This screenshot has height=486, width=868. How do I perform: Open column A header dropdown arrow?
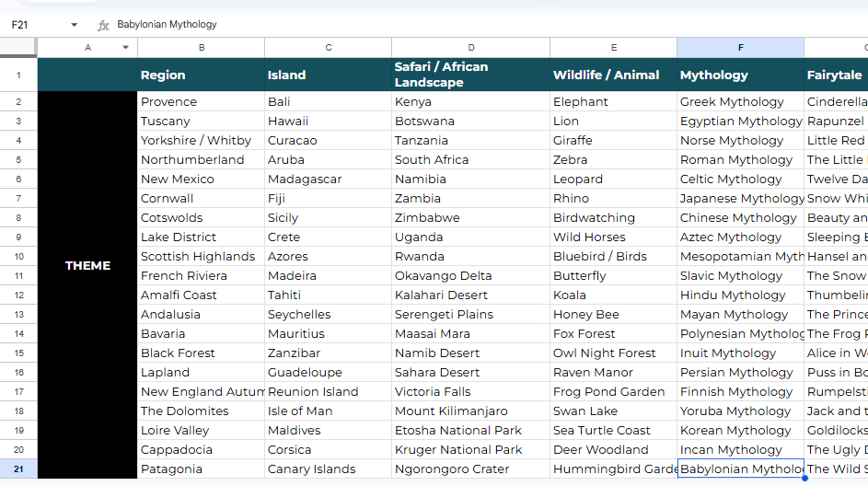[126, 48]
